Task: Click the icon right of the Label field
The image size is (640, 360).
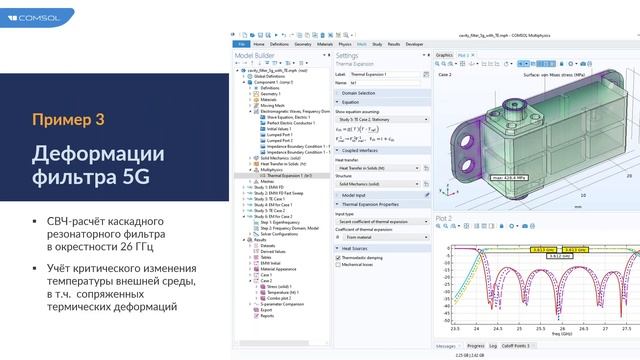Action: click(426, 74)
